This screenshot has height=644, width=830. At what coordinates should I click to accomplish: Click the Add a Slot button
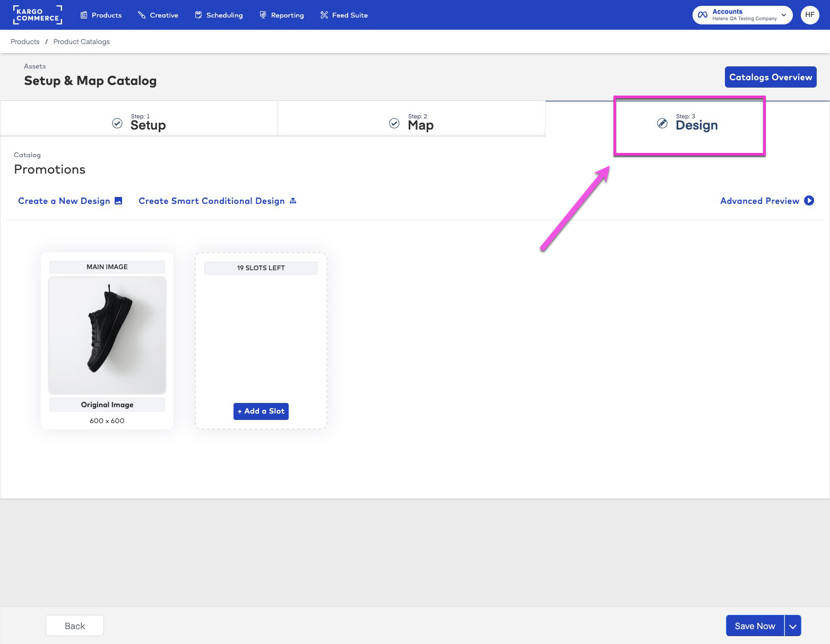tap(261, 411)
